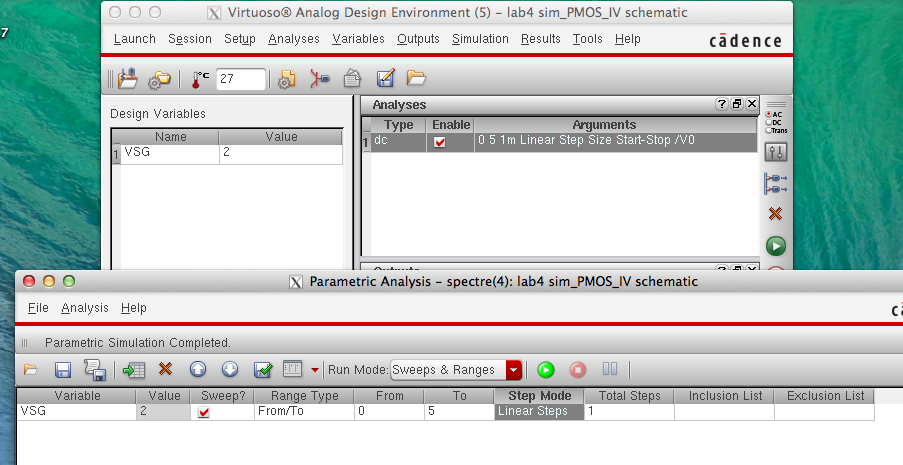Open the File menu in Parametric Analysis
Viewport: 903px width, 465px height.
tap(38, 308)
